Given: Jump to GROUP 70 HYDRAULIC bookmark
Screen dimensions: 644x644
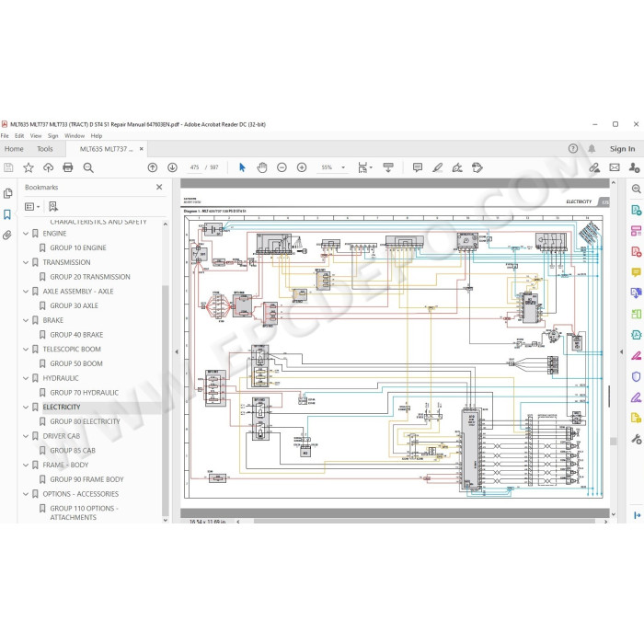Looking at the screenshot, I should 85,393.
